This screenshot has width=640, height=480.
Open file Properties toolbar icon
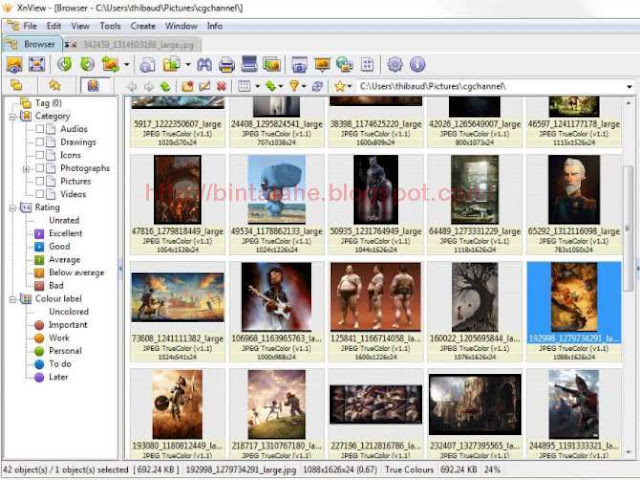147,64
